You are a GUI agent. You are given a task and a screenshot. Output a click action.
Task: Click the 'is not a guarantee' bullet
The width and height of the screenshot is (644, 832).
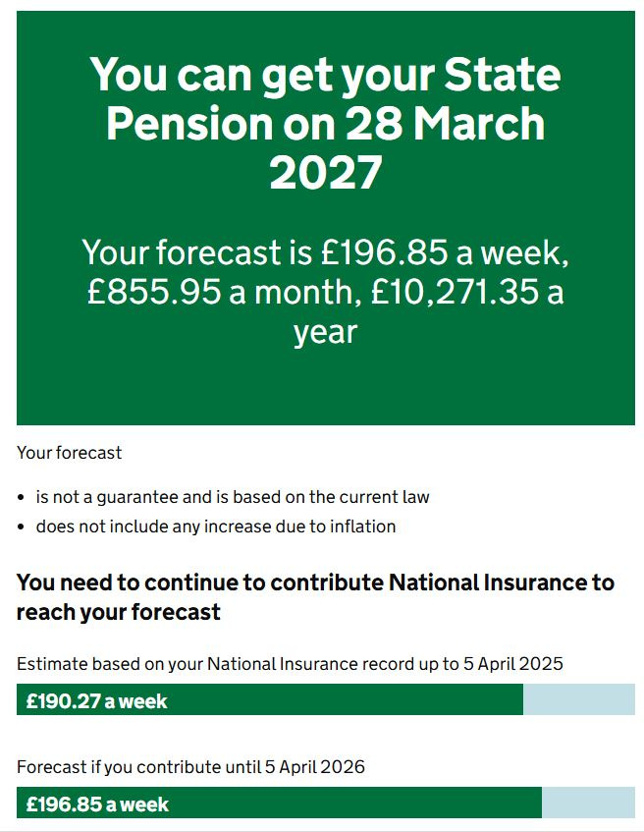click(233, 497)
